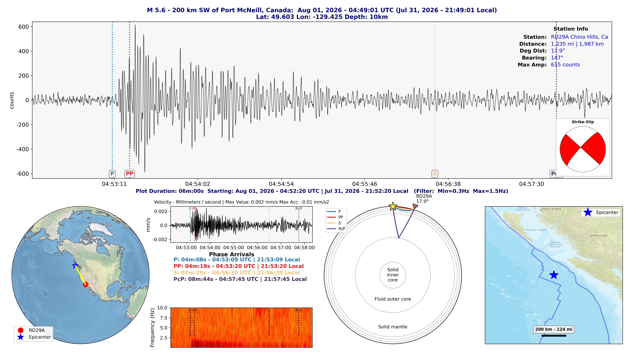Click the PcP marker label in the velocity plot
644x362 pixels.
(299, 209)
